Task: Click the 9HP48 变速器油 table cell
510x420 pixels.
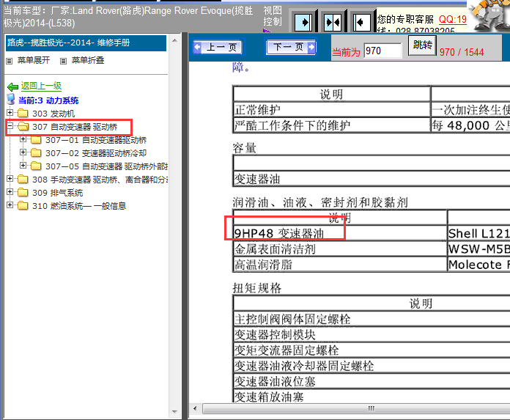Action: tap(340, 234)
